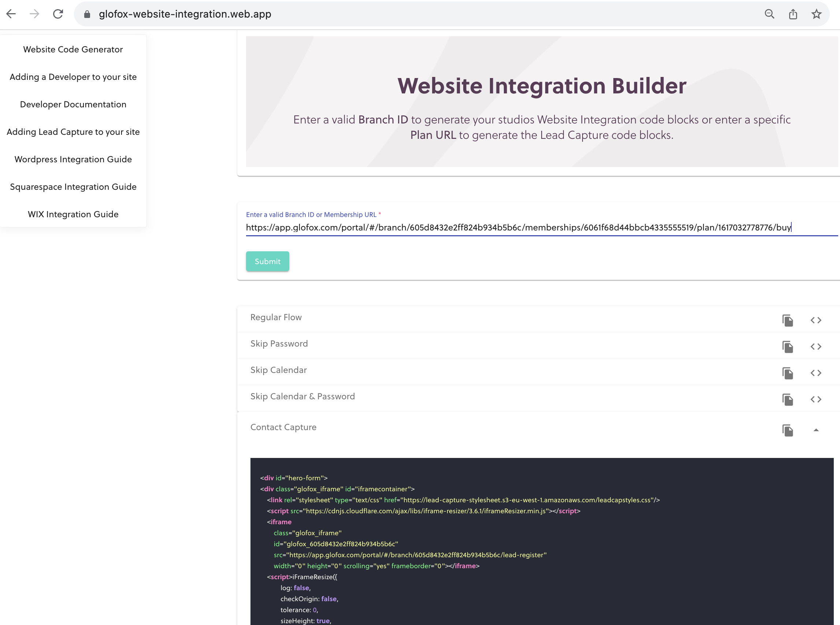Open the Regular Flow code view icon
The image size is (840, 625).
point(816,320)
